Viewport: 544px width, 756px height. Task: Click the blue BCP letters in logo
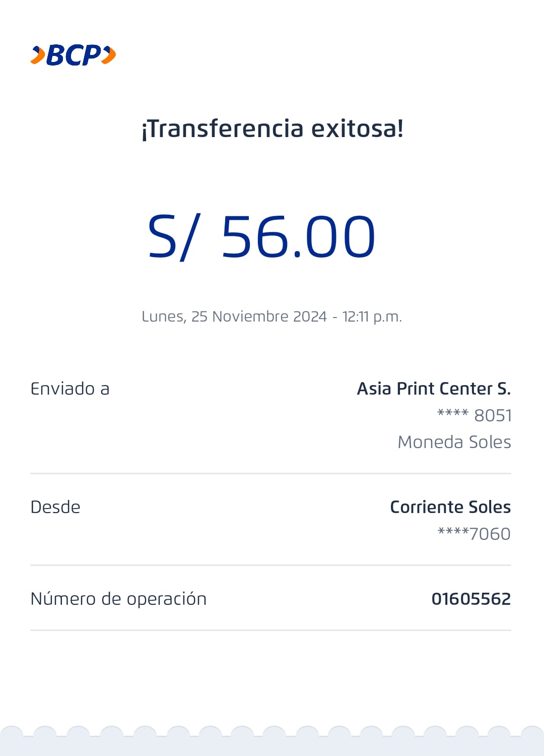click(x=74, y=55)
